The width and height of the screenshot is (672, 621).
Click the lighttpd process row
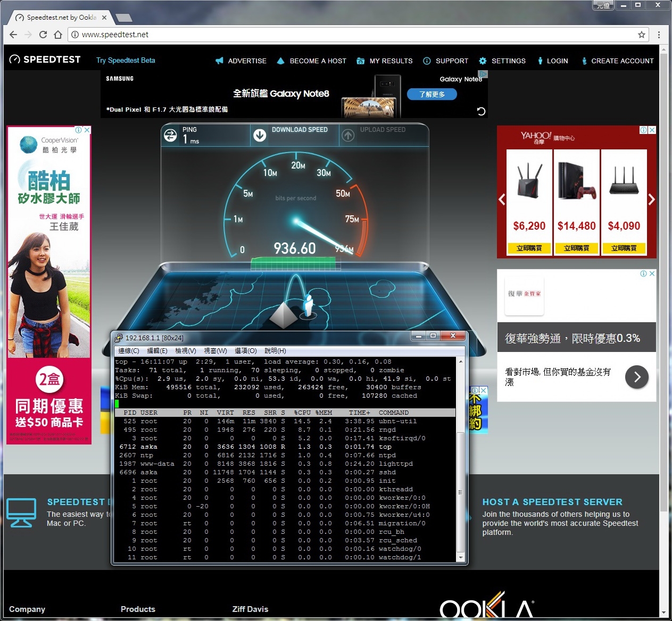point(285,464)
